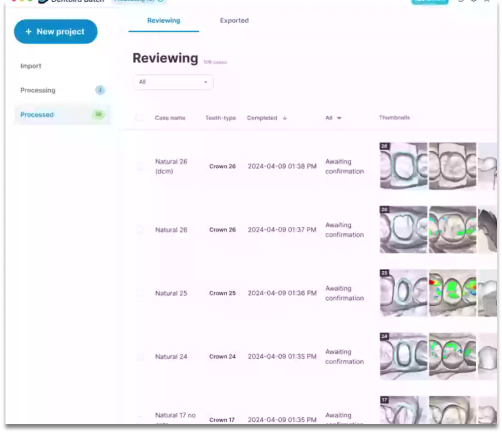
Task: Check the box for Natural 25 case
Action: [x=140, y=293]
